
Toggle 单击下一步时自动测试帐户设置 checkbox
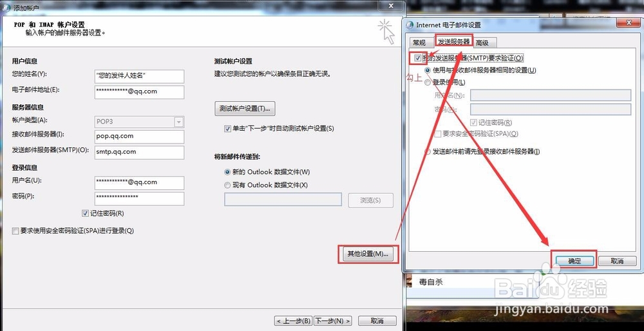(x=227, y=129)
